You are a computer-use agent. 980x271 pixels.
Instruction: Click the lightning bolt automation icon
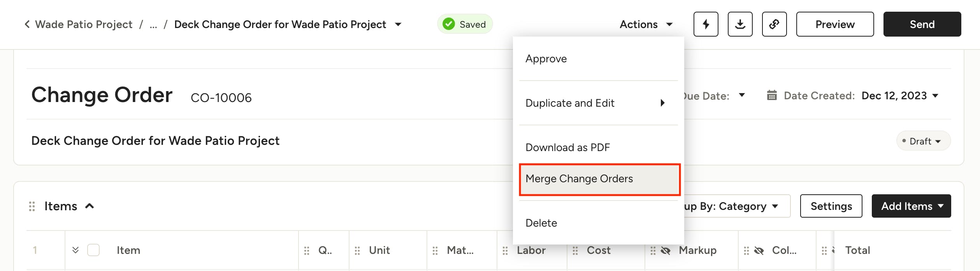[x=706, y=24]
